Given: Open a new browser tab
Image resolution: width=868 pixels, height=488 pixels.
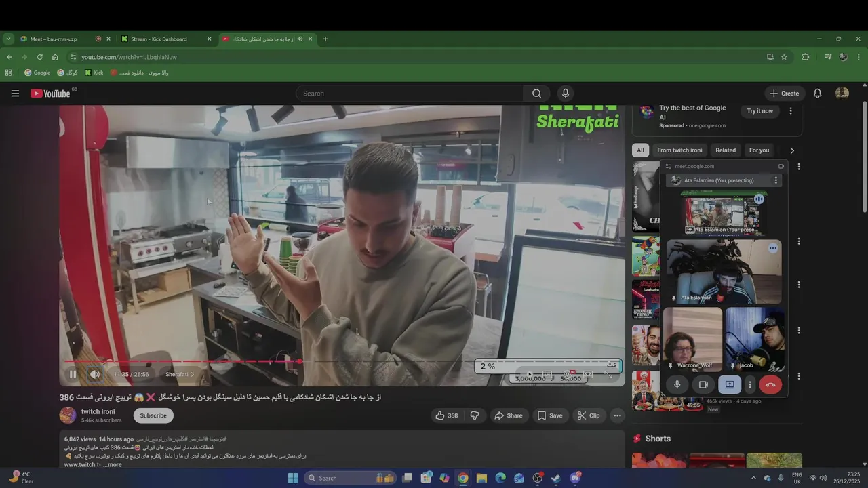Looking at the screenshot, I should pyautogui.click(x=325, y=39).
